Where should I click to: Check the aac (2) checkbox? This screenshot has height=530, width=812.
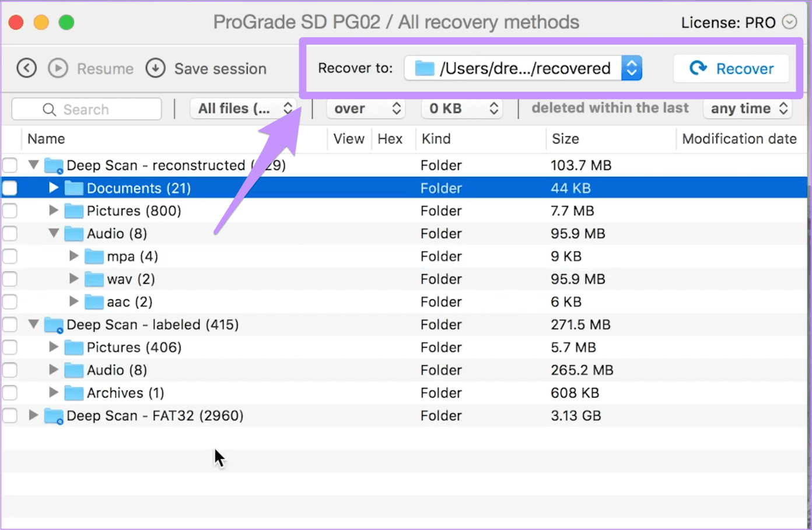point(10,302)
